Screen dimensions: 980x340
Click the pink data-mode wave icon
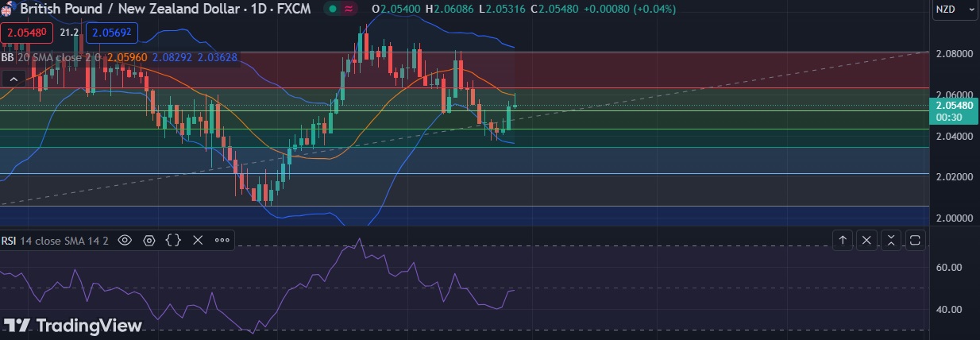[348, 9]
